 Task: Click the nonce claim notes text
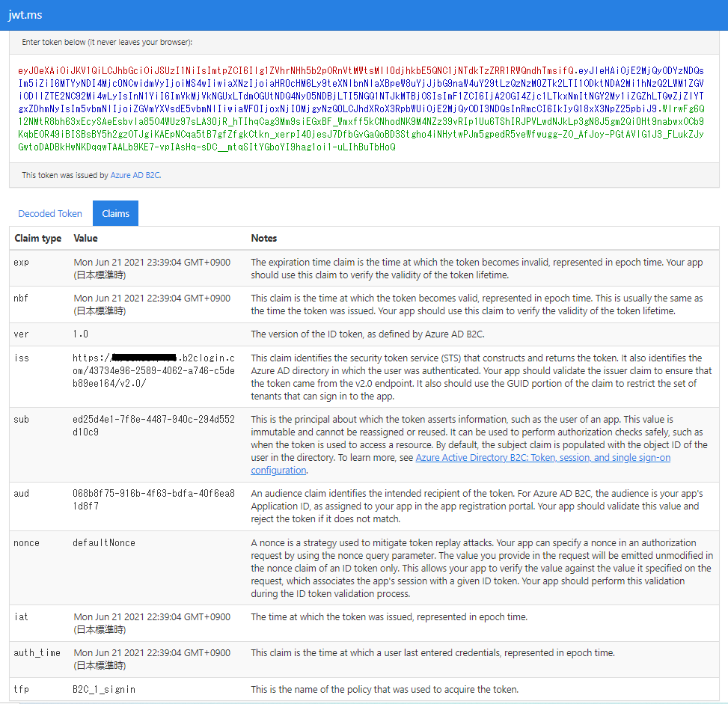[482, 569]
